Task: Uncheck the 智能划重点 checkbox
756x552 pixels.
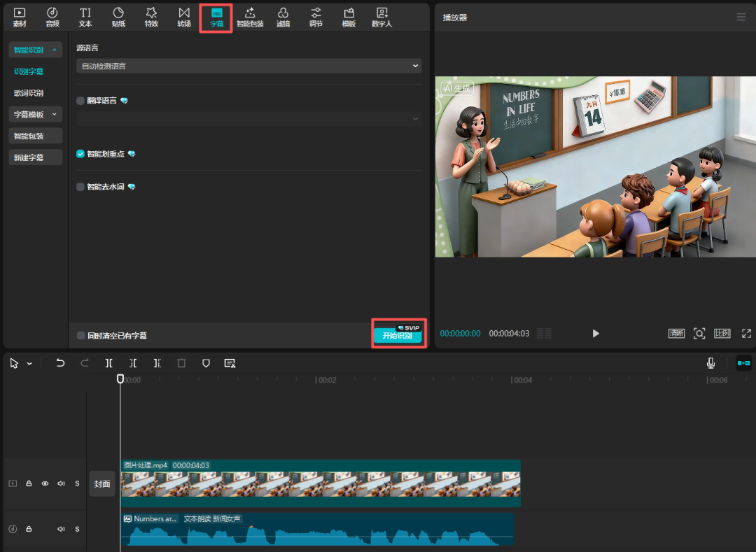Action: 80,154
